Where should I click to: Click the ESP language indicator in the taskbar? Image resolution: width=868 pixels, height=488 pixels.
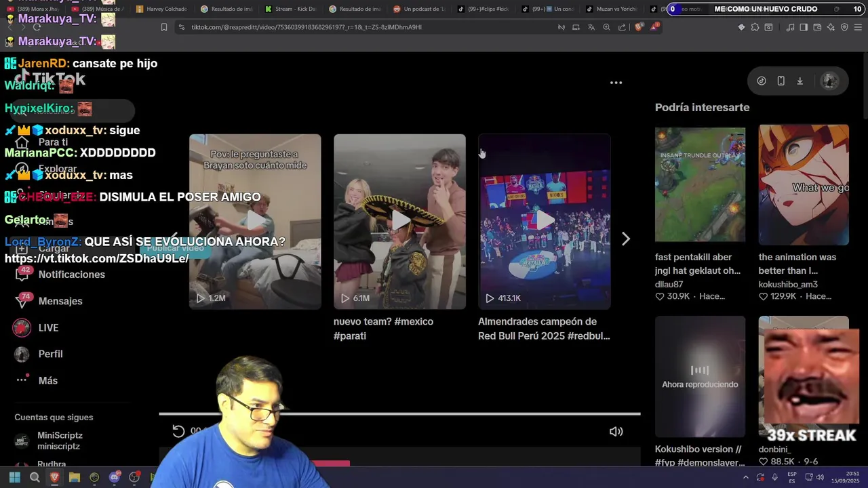pos(792,477)
